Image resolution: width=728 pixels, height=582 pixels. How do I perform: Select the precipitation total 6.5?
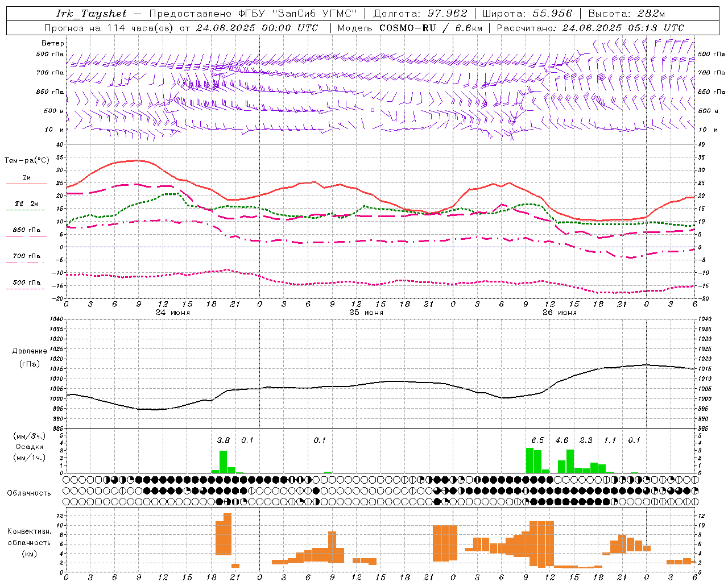tap(537, 440)
